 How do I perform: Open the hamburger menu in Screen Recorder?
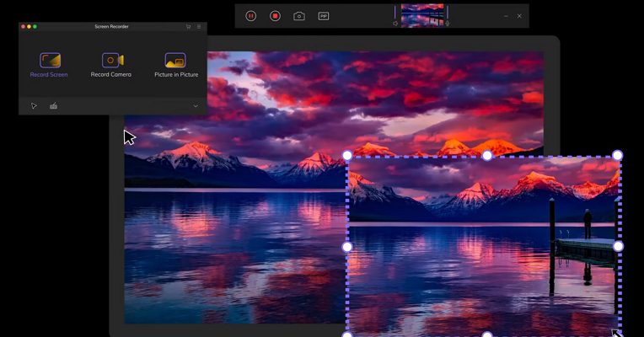tap(199, 27)
